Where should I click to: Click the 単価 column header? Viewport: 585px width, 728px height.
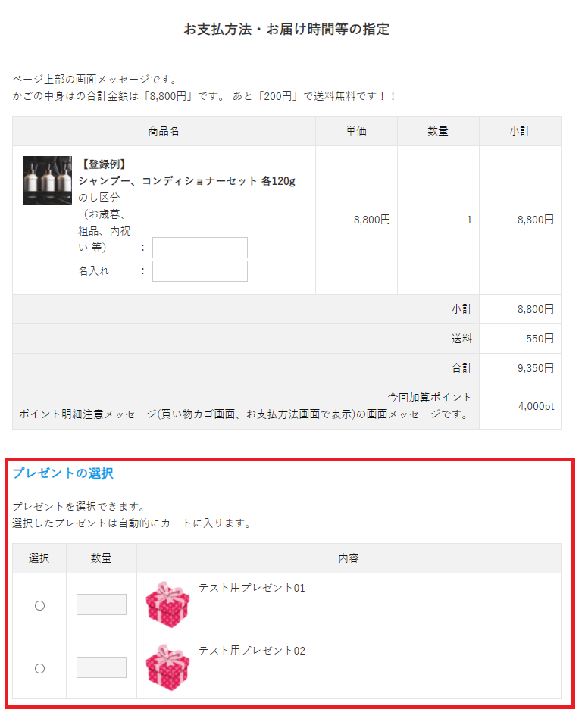point(356,131)
